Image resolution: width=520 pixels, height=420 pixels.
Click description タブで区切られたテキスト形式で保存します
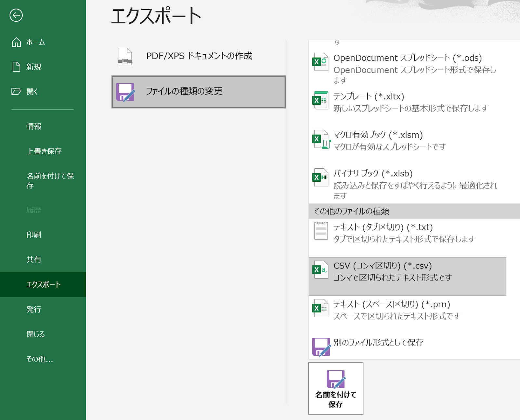point(404,239)
